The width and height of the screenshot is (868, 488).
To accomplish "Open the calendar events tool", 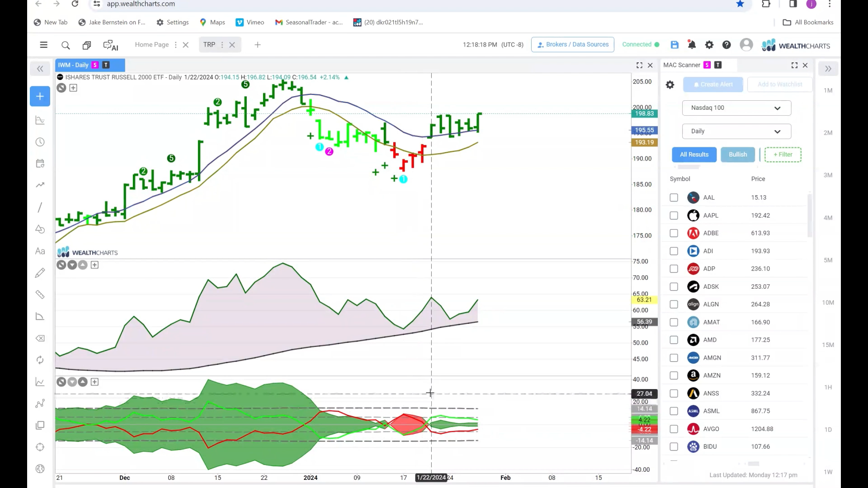I will tap(40, 164).
